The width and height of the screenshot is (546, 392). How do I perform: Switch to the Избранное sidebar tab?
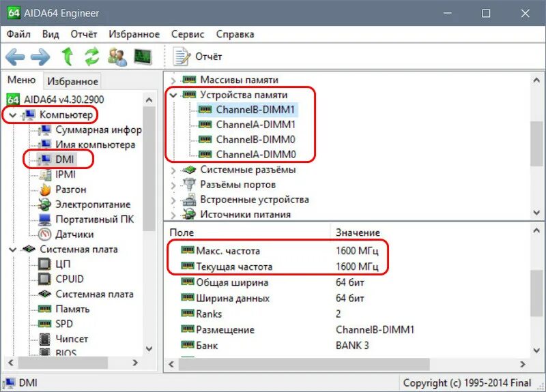(x=72, y=81)
